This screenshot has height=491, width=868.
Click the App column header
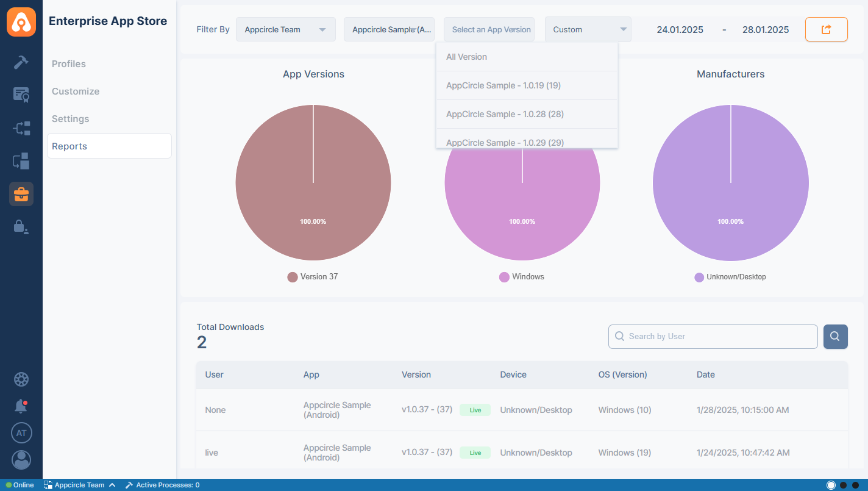(311, 375)
